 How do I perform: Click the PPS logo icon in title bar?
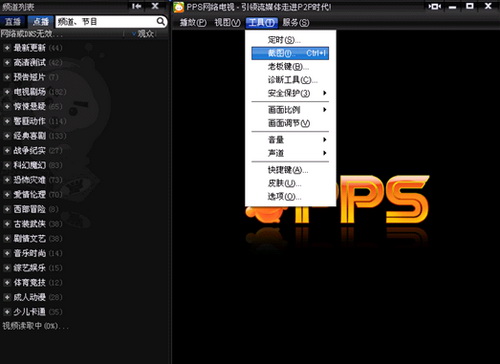click(179, 7)
